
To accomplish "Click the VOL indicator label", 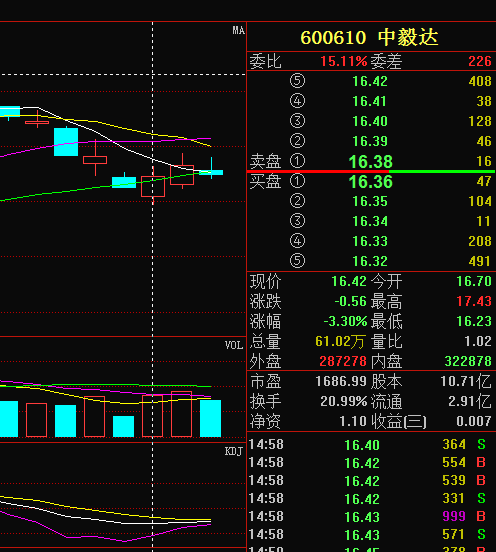I will (234, 345).
